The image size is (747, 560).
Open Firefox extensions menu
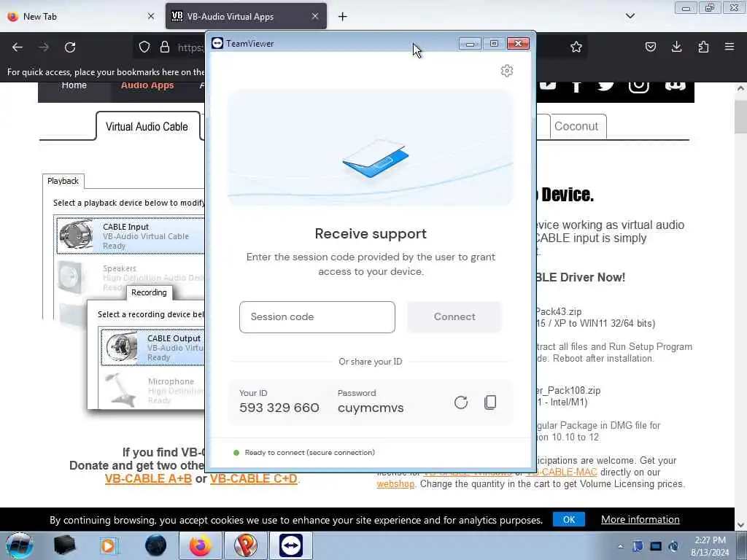pos(703,47)
